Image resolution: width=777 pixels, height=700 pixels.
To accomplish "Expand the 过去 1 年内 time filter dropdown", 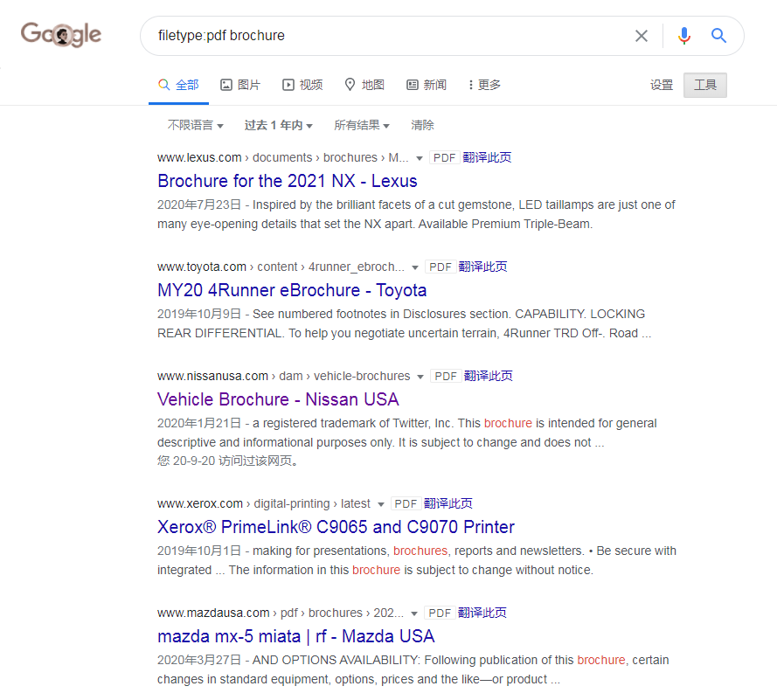I will click(x=278, y=125).
